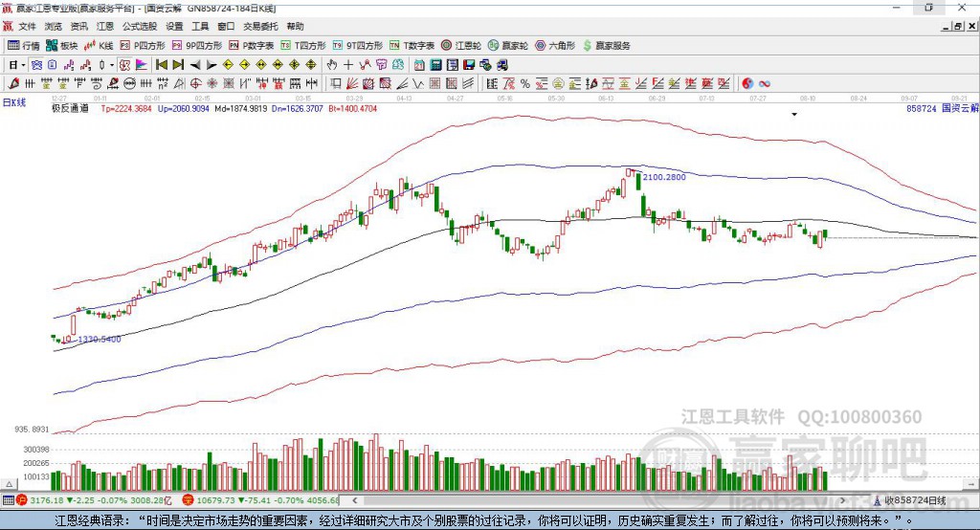Screen dimensions: 980x530
Task: Click the Shenzhen index 10679.73 status entry
Action: tap(261, 500)
